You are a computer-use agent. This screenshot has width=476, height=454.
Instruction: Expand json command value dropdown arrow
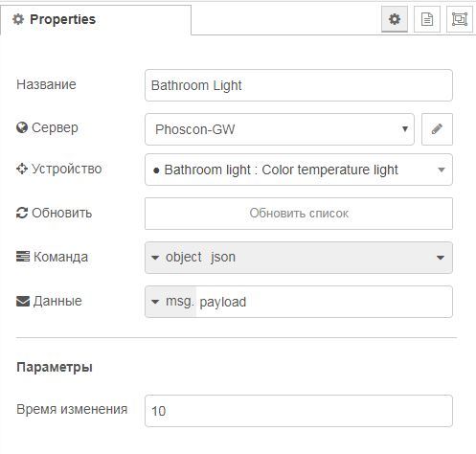point(441,258)
